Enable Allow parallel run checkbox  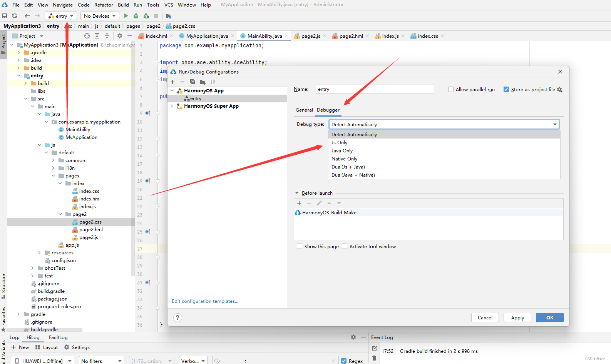click(x=451, y=89)
